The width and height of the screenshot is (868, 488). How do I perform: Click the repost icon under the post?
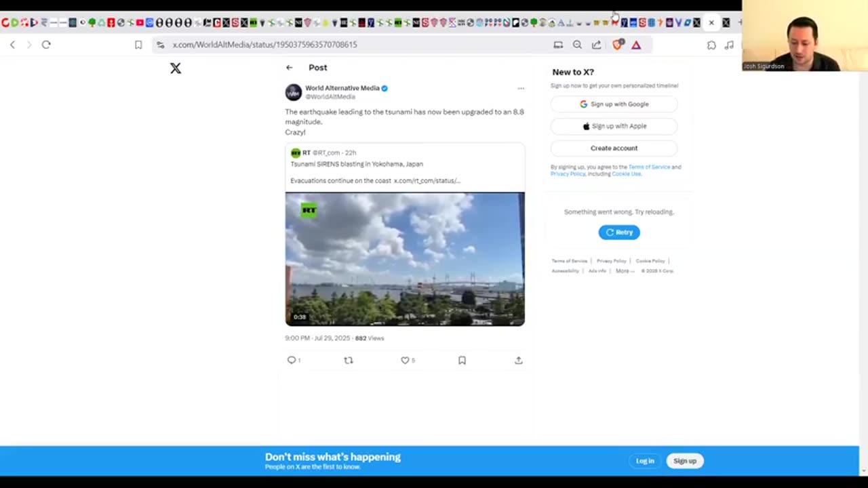(349, 361)
